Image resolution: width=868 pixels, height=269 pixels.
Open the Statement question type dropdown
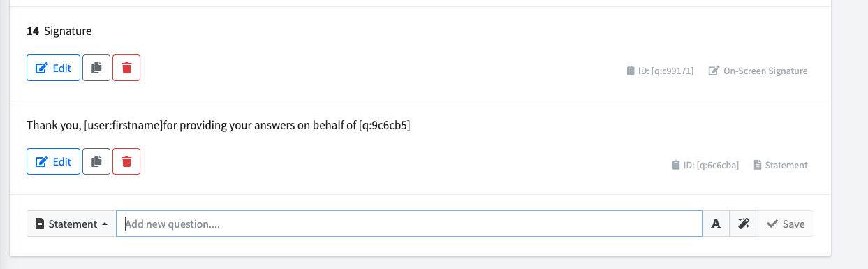[x=71, y=224]
